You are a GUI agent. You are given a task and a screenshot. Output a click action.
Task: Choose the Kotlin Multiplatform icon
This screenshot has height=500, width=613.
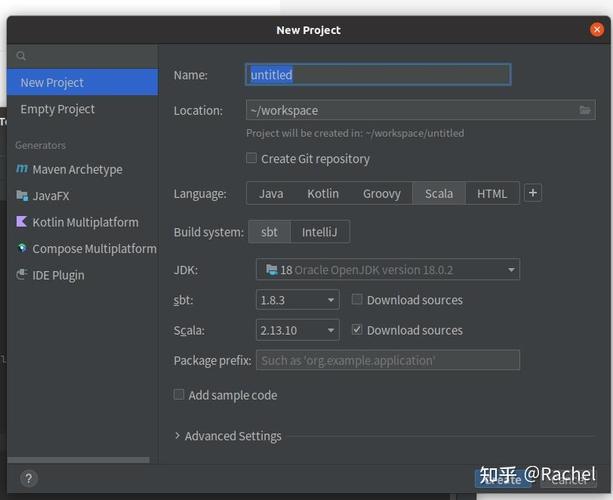click(22, 222)
